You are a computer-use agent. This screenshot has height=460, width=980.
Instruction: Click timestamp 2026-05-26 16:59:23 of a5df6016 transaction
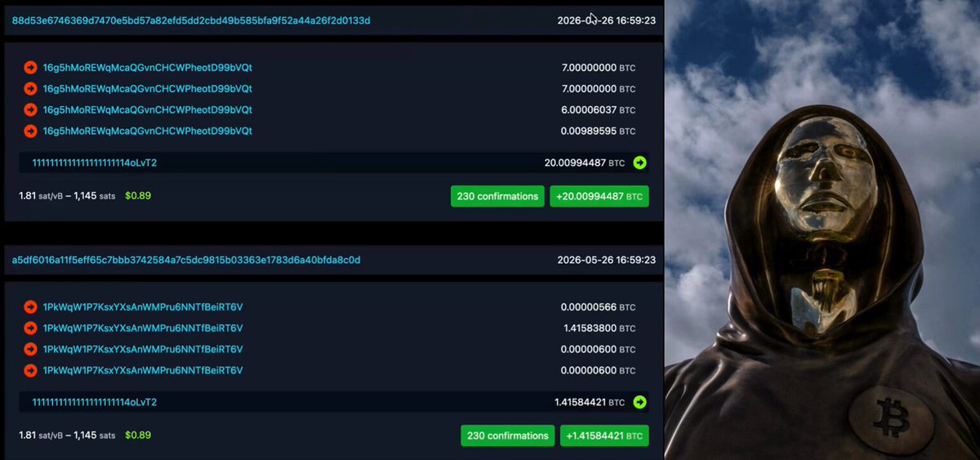[607, 260]
